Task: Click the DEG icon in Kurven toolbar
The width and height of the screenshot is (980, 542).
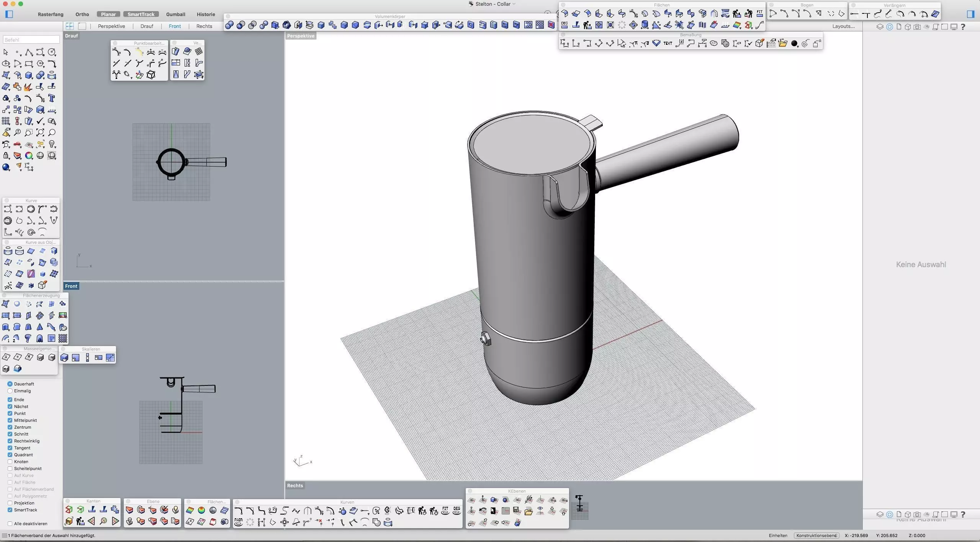Action: 457,511
